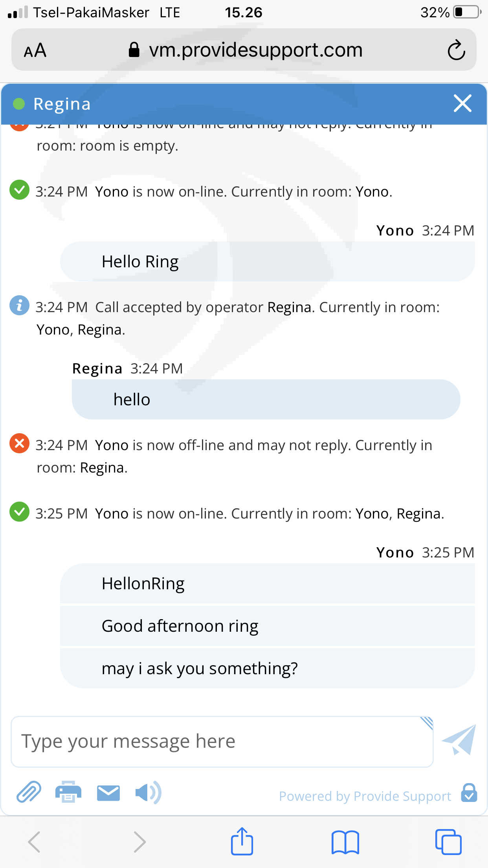The height and width of the screenshot is (868, 488).
Task: Reload the page in Safari
Action: tap(456, 50)
